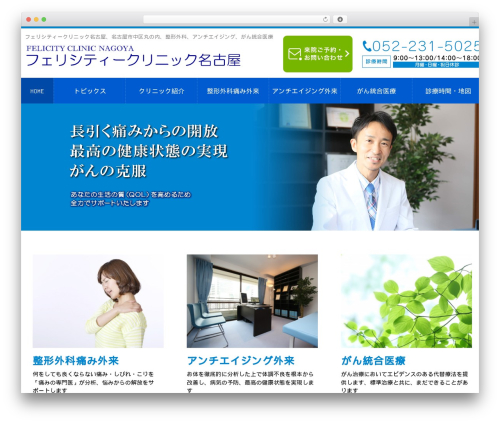Open the アンチエイジング外来 heading link
The image size is (500, 423).
click(241, 360)
